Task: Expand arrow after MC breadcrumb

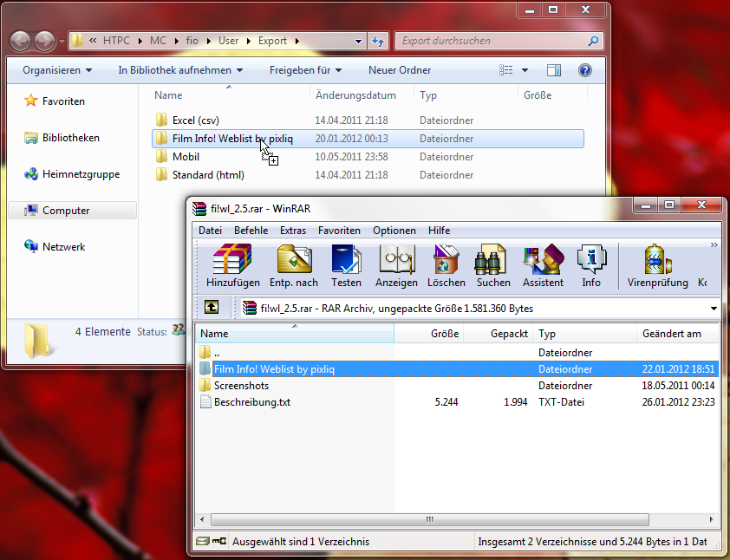Action: (x=177, y=41)
